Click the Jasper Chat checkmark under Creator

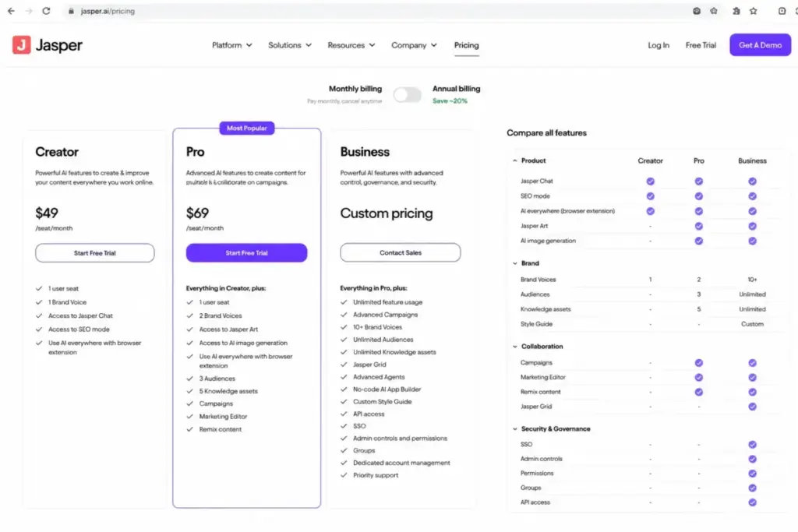point(651,181)
